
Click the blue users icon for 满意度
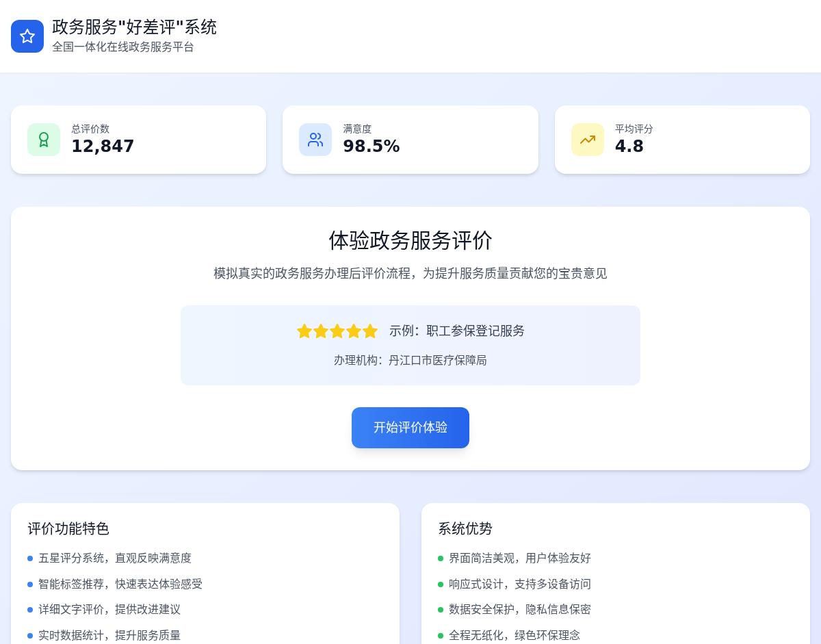tap(315, 140)
